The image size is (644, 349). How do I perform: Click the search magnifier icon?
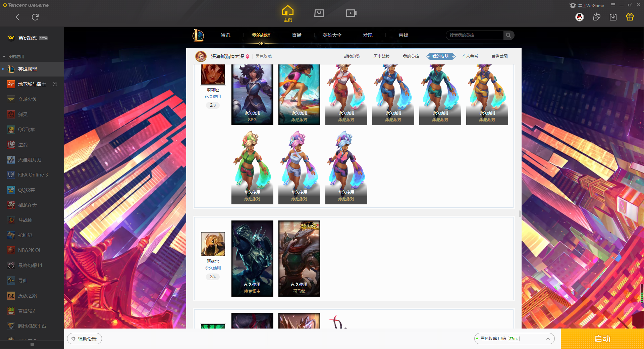pos(508,35)
